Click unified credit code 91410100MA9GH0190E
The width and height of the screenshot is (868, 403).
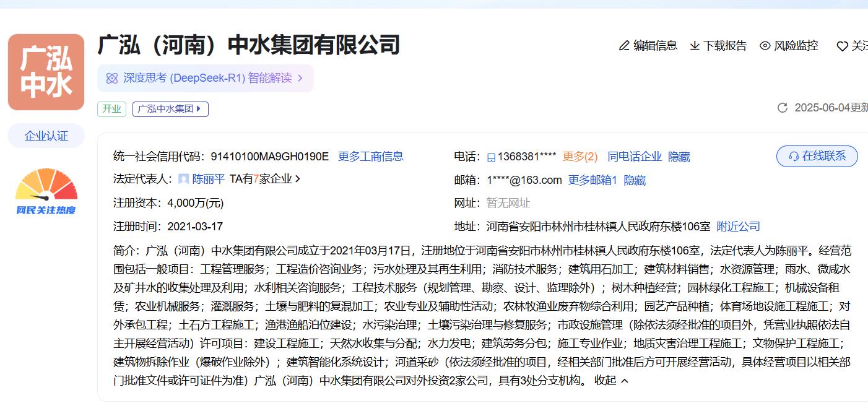(269, 156)
